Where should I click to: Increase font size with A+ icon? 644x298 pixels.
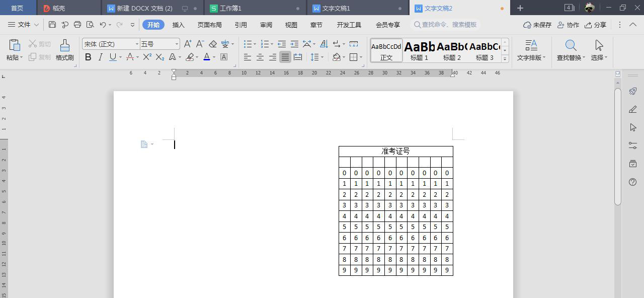[x=188, y=44]
